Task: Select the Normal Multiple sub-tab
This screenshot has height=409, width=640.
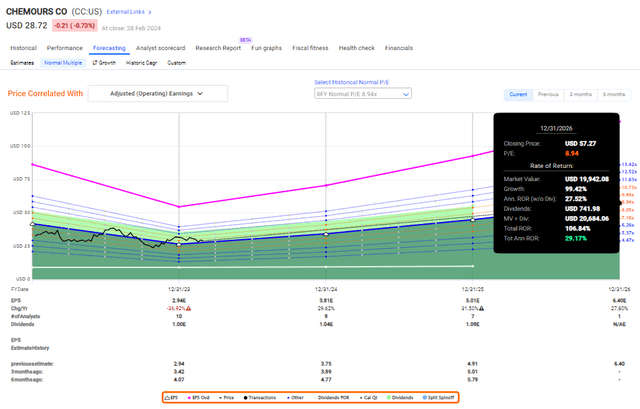Action: [x=63, y=63]
